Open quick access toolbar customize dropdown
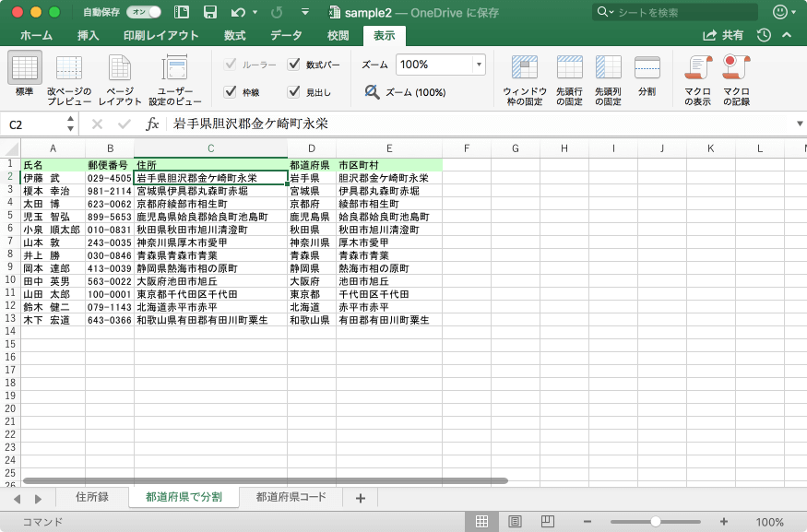 click(305, 12)
